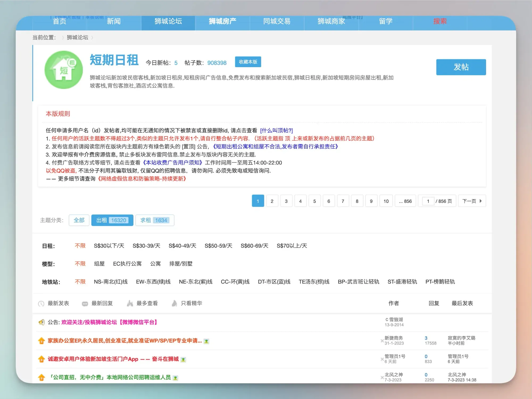The width and height of the screenshot is (532, 399).
Task: Click the pinned arrow icon for 公司直招 thread
Action: coord(41,377)
